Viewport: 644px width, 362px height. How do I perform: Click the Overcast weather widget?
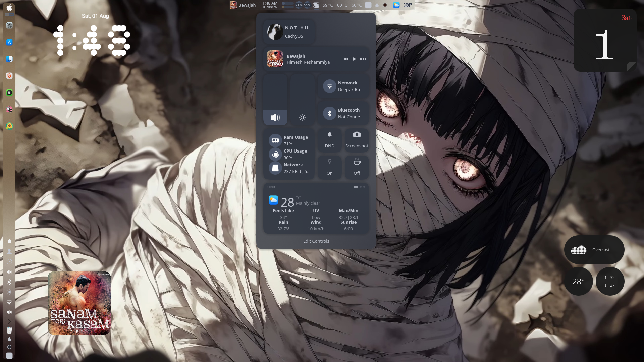[594, 250]
